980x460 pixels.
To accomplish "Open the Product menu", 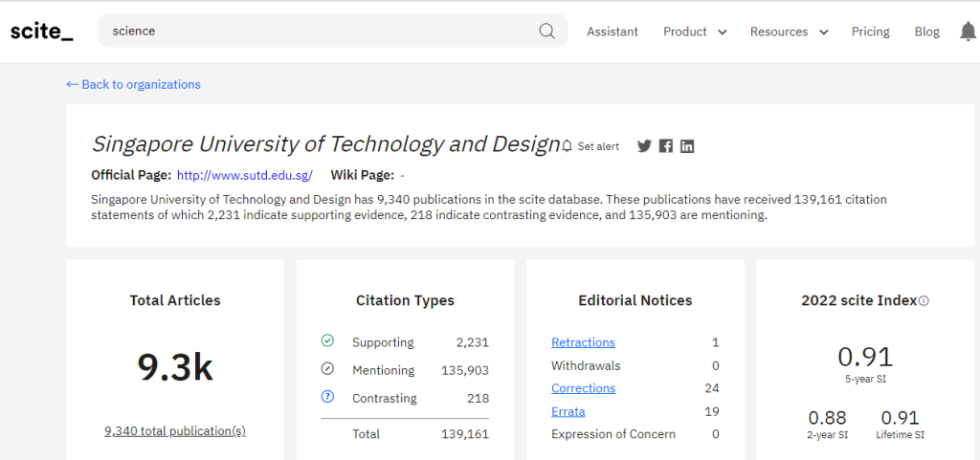I will pyautogui.click(x=685, y=32).
